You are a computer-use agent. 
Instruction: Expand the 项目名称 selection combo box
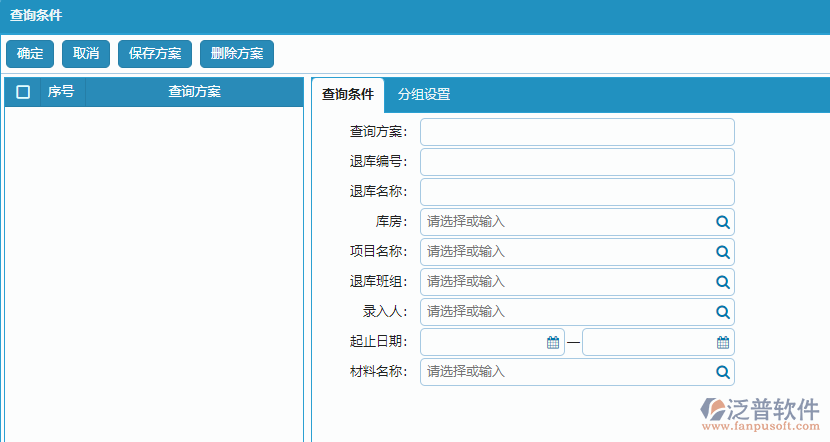click(565, 252)
